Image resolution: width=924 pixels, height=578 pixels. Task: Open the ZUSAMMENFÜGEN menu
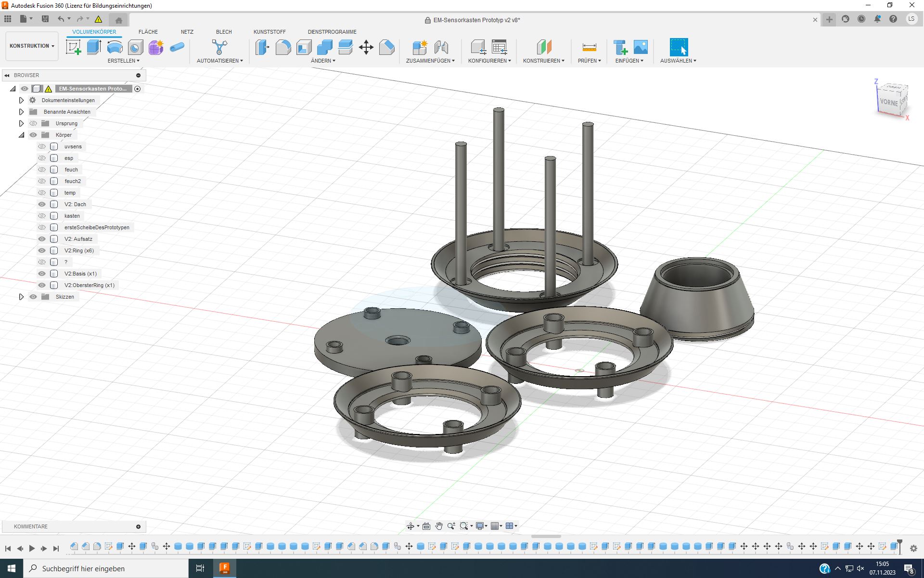tap(430, 61)
